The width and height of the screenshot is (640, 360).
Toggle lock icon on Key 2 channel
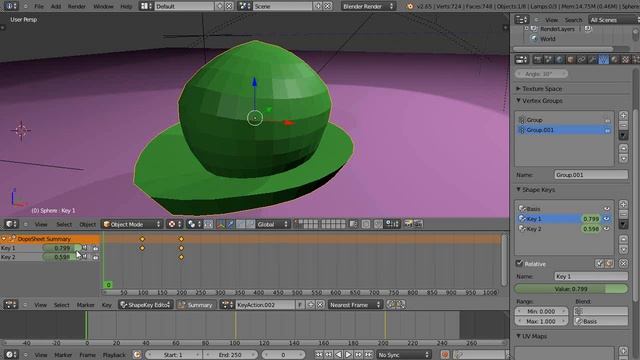(x=96, y=257)
